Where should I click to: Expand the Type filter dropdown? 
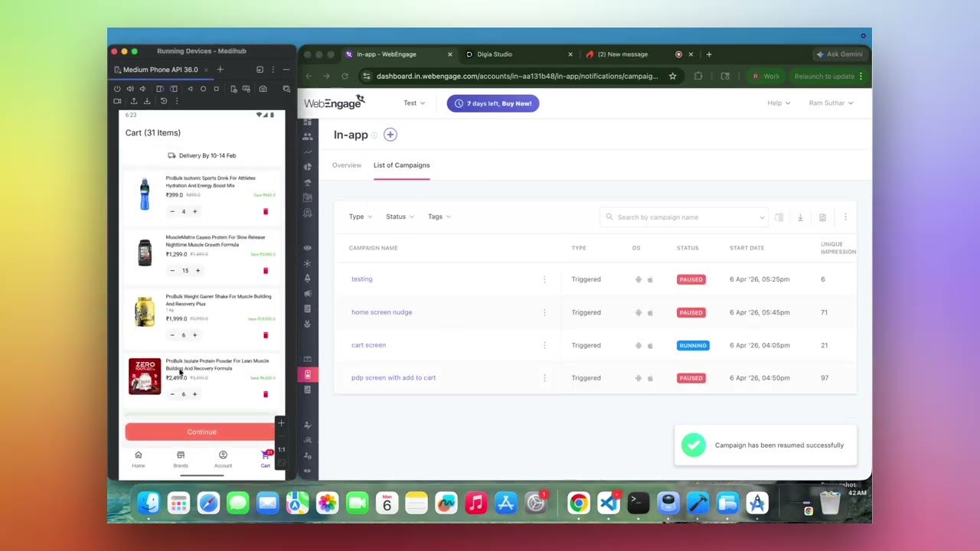pos(361,217)
